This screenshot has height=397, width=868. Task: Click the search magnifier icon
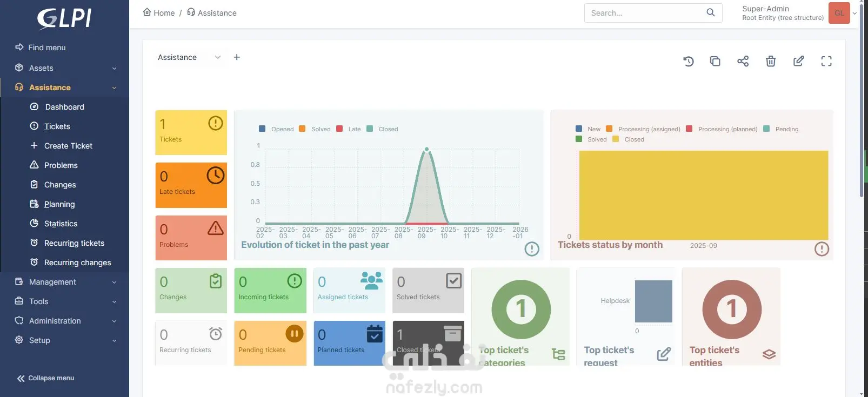point(711,12)
